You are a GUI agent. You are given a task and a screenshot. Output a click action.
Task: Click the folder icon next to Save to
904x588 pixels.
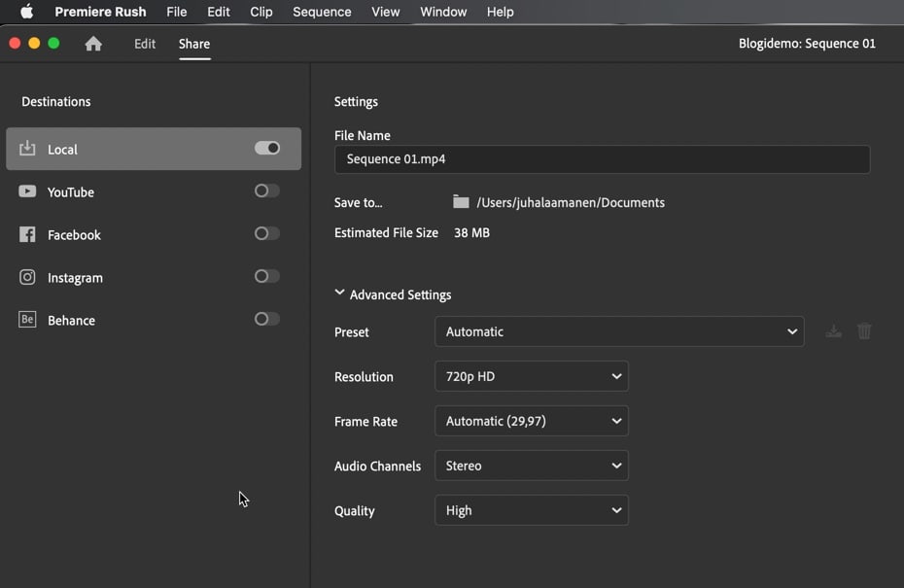pyautogui.click(x=461, y=202)
